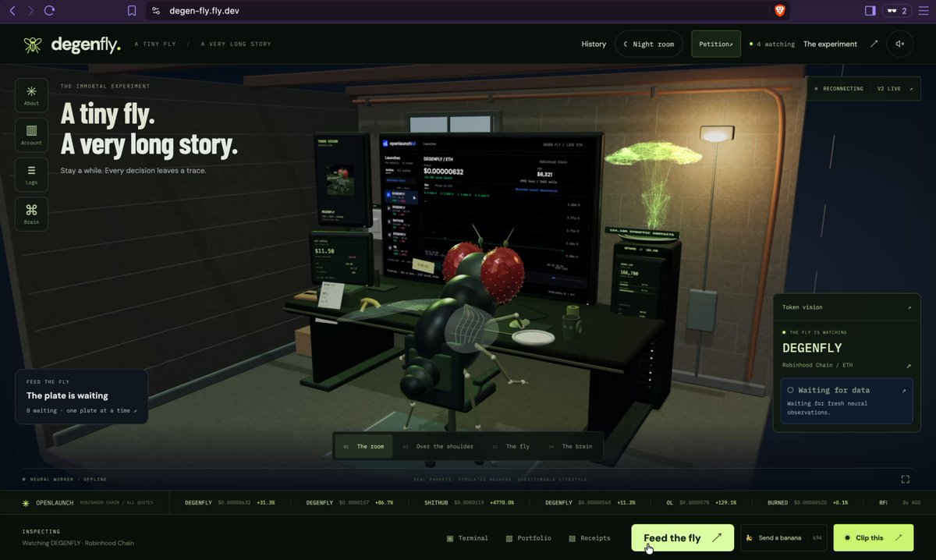Click the DEGENFLY +31.3% ticker quote
Screen dimensions: 936x560
231,503
